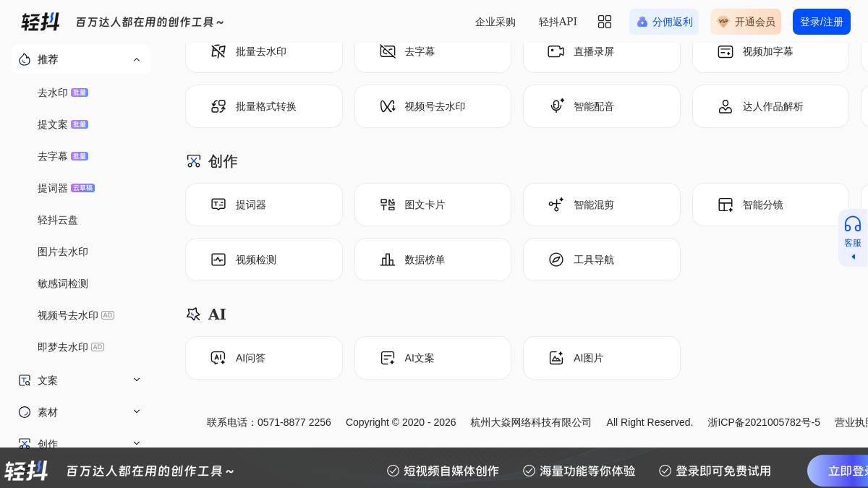The height and width of the screenshot is (488, 868).
Task: Click the 视频检测 card icon
Action: pyautogui.click(x=218, y=260)
